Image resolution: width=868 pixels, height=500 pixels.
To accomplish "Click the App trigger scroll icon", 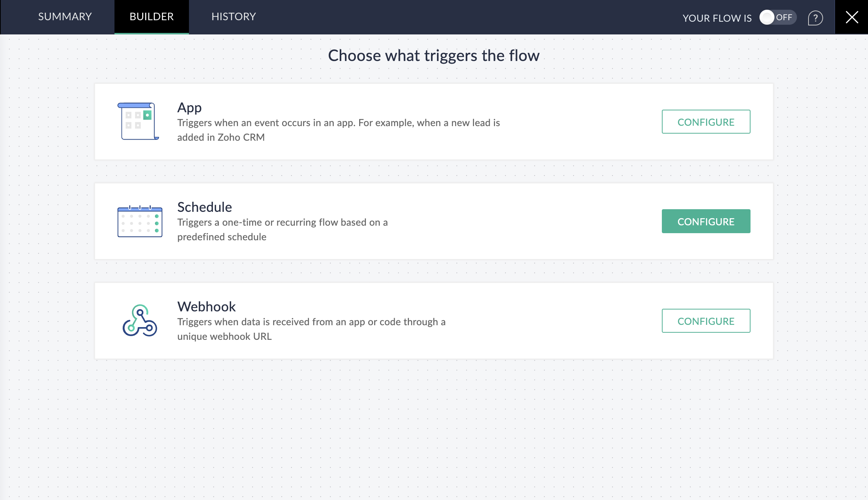I will point(138,121).
